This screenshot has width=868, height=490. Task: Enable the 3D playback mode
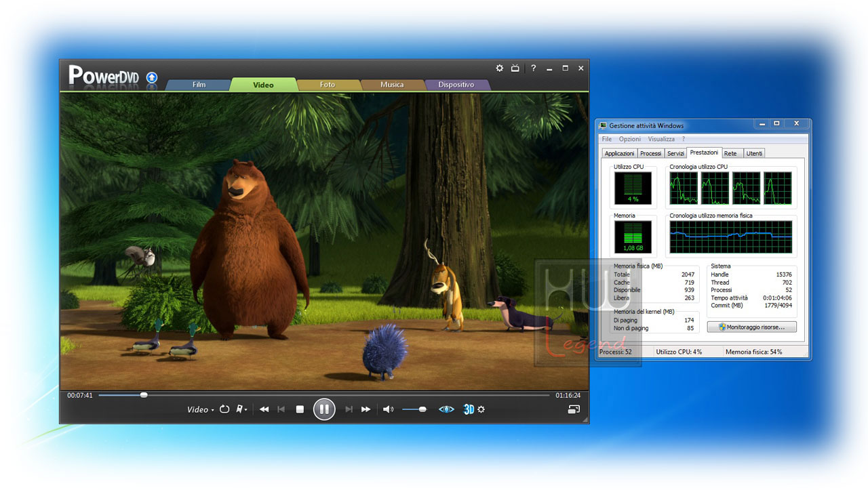click(469, 409)
